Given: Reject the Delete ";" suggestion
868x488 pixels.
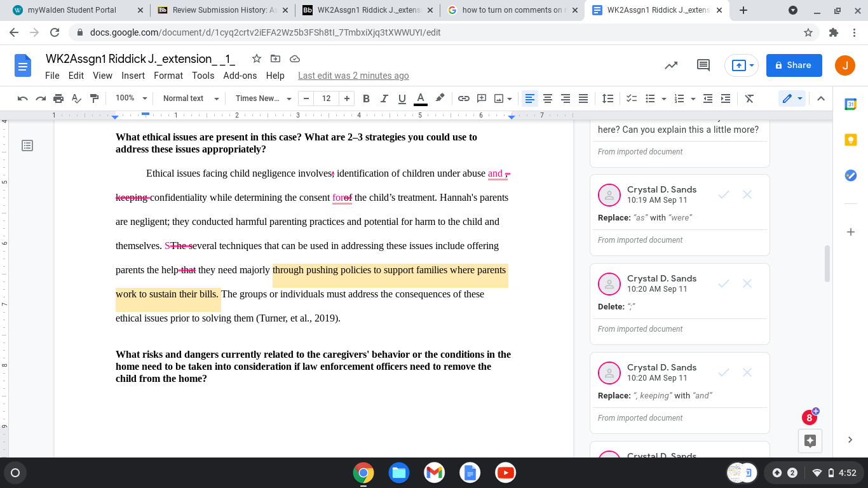Looking at the screenshot, I should point(747,283).
